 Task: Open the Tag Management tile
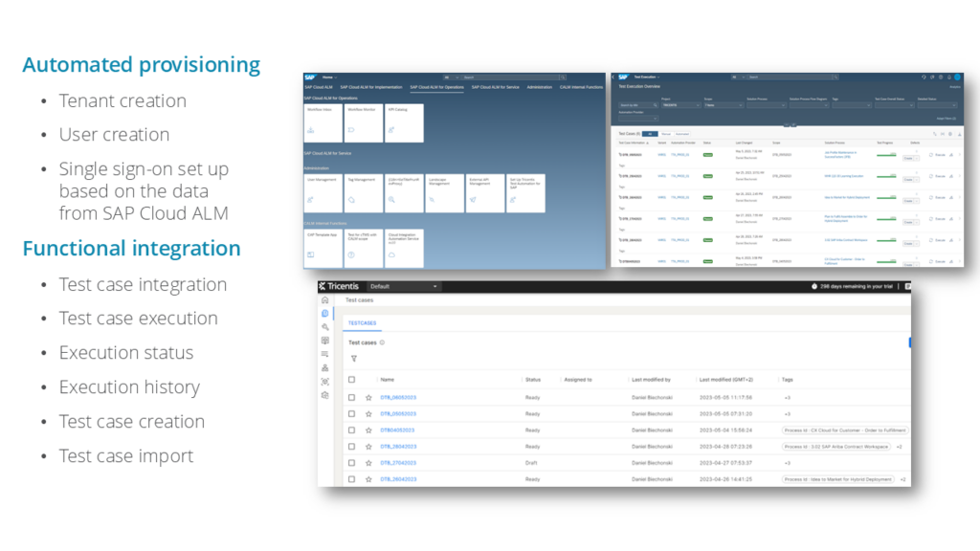364,192
